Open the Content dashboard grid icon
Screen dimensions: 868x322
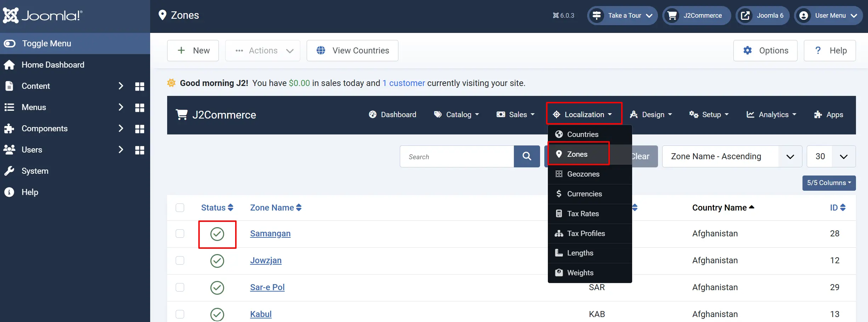[140, 86]
